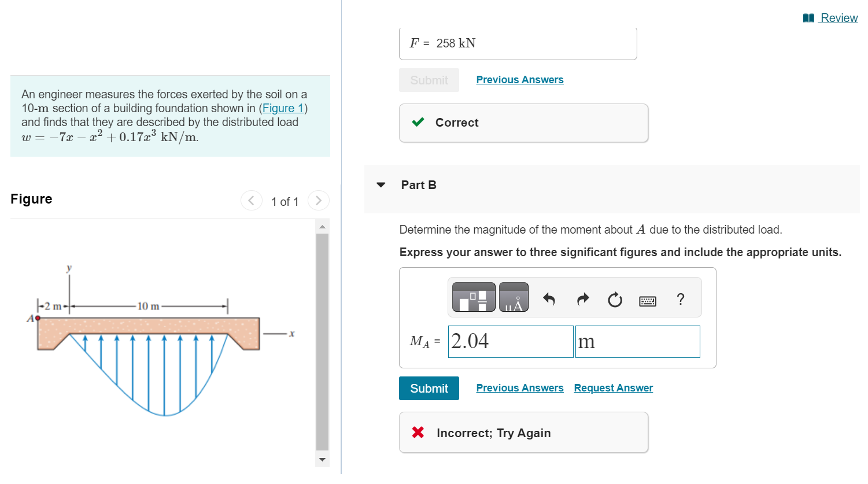Reset the answer field

615,299
